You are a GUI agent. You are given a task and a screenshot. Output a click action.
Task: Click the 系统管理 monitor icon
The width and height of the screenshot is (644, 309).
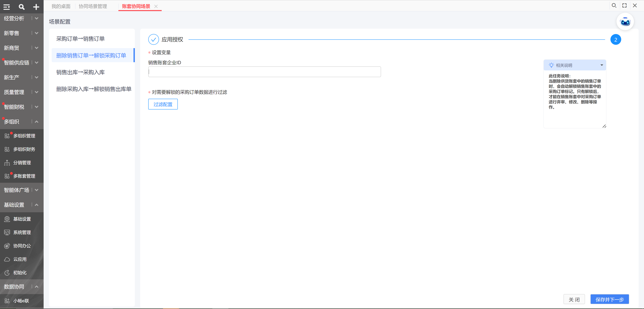(7, 233)
